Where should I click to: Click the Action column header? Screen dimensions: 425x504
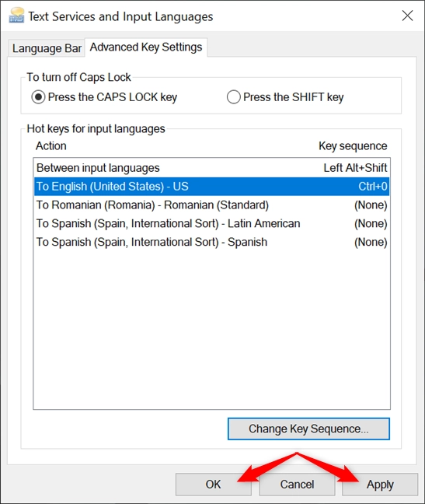pos(51,146)
